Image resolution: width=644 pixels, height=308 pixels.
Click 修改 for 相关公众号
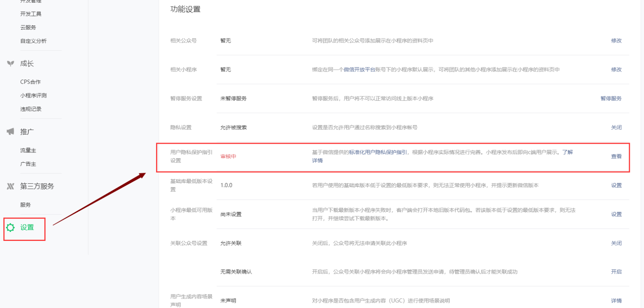point(616,41)
